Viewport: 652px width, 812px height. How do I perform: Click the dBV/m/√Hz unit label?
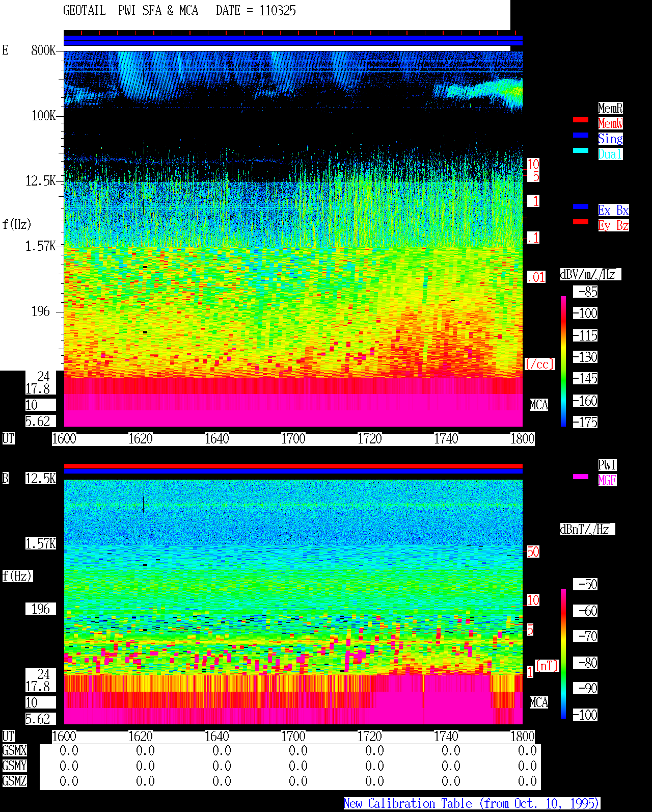(x=590, y=274)
